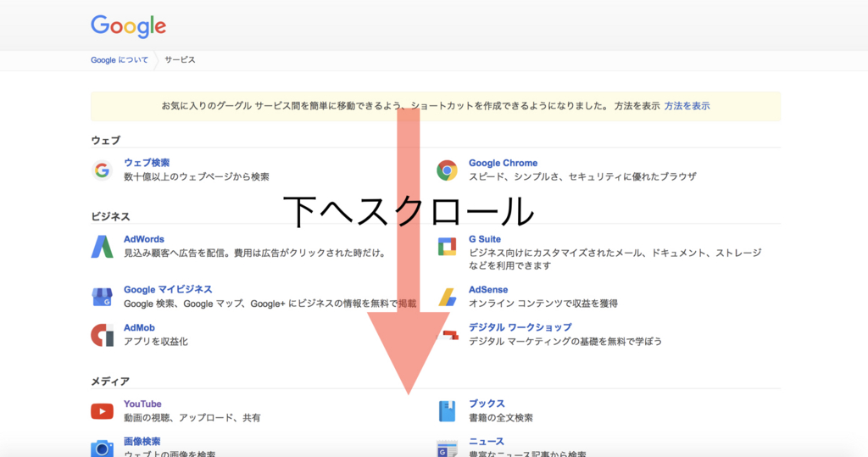
Task: Click the Google Chrome icon
Action: 447,170
